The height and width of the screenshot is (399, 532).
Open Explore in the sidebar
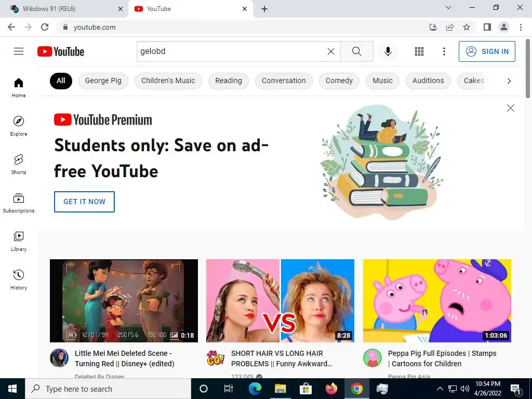pos(19,126)
